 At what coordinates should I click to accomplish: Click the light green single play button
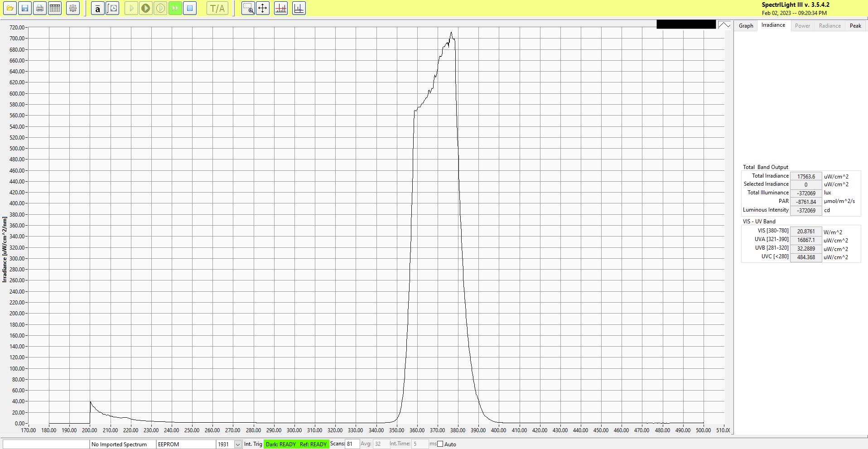click(x=131, y=8)
